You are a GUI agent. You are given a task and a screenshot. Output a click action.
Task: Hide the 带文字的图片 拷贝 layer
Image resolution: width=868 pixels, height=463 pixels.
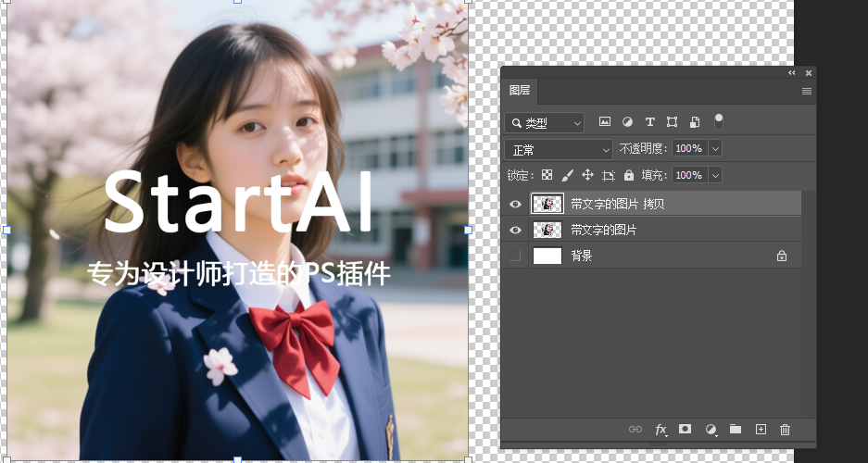(516, 204)
